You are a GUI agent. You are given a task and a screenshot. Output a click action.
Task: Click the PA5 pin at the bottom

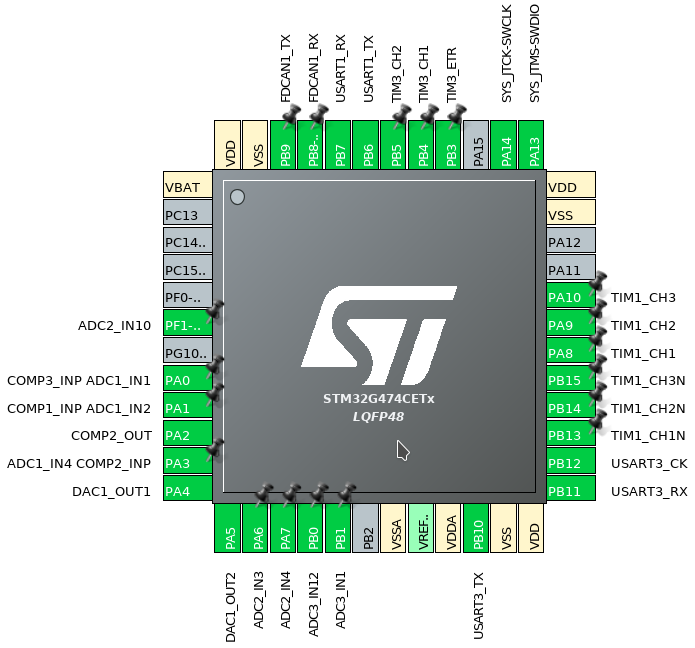pyautogui.click(x=228, y=528)
